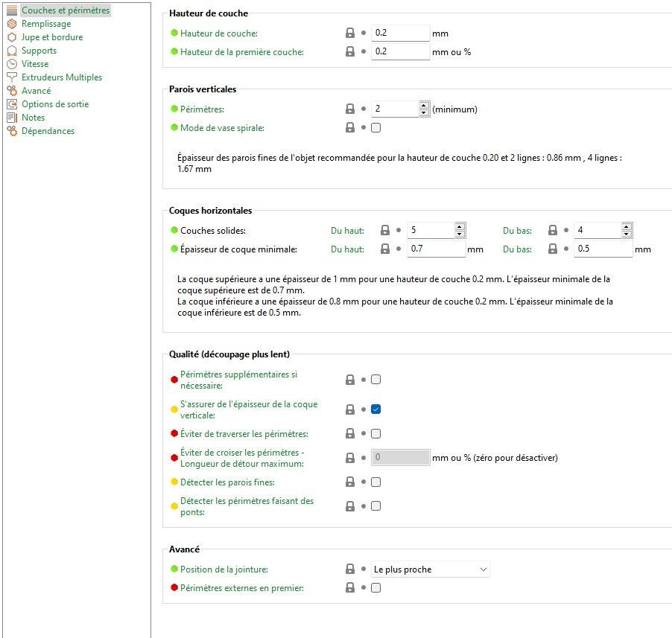Screen dimensions: 672x638
Task: Open Notes tab label
Action: tap(33, 118)
